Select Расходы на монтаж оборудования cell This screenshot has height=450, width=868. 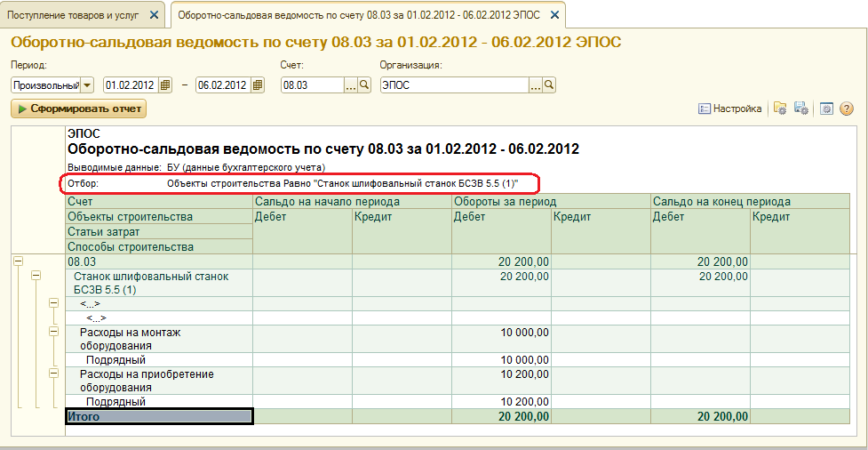(x=159, y=339)
